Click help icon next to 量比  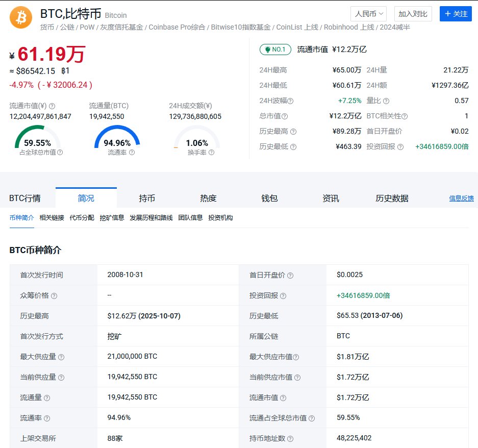[x=386, y=101]
